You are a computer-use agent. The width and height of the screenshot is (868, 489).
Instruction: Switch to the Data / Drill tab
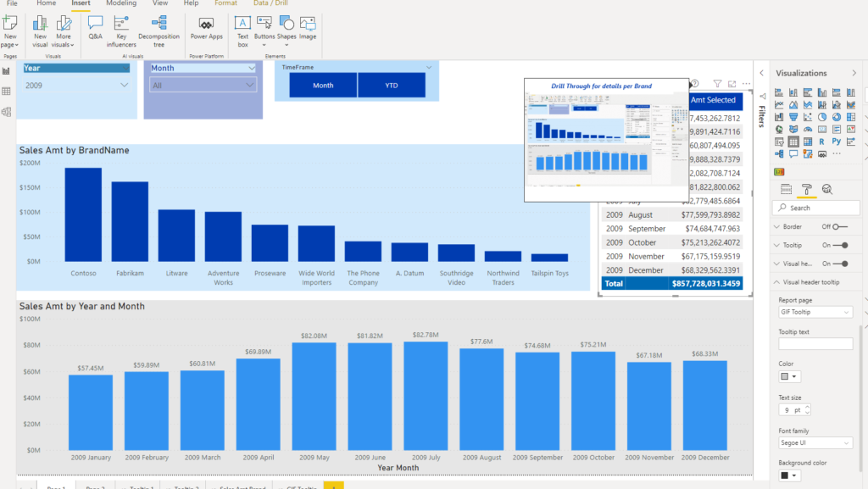(270, 3)
